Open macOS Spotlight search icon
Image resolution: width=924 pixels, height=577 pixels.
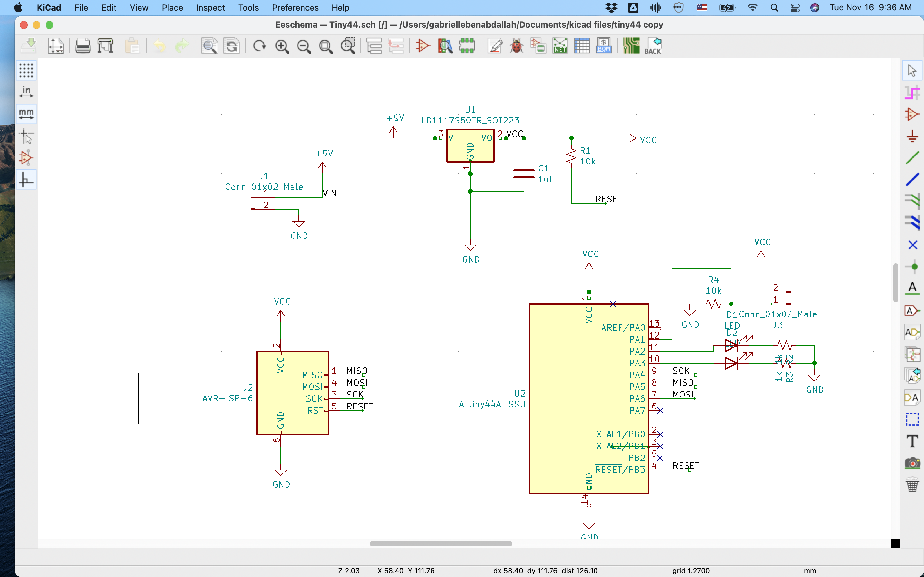click(x=774, y=8)
